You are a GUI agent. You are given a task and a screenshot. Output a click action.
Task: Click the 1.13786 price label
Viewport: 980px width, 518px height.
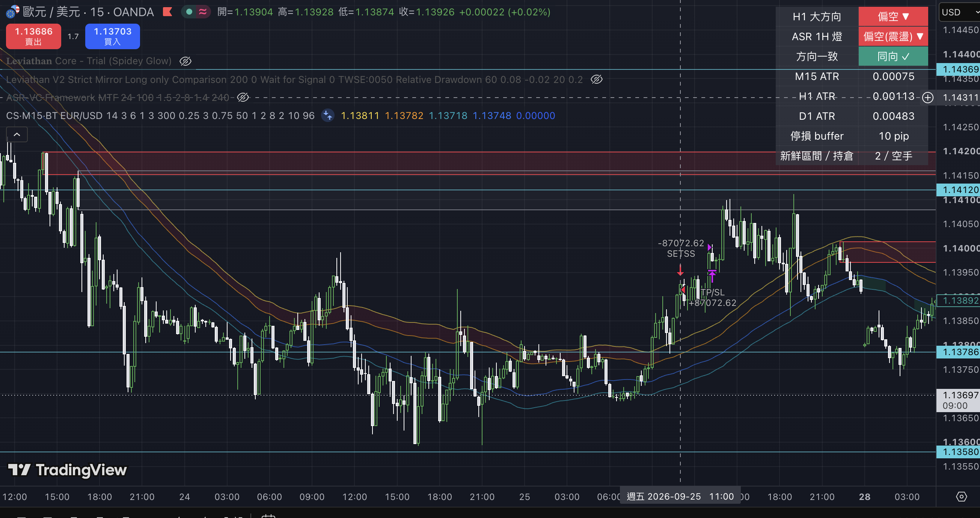[x=958, y=352]
